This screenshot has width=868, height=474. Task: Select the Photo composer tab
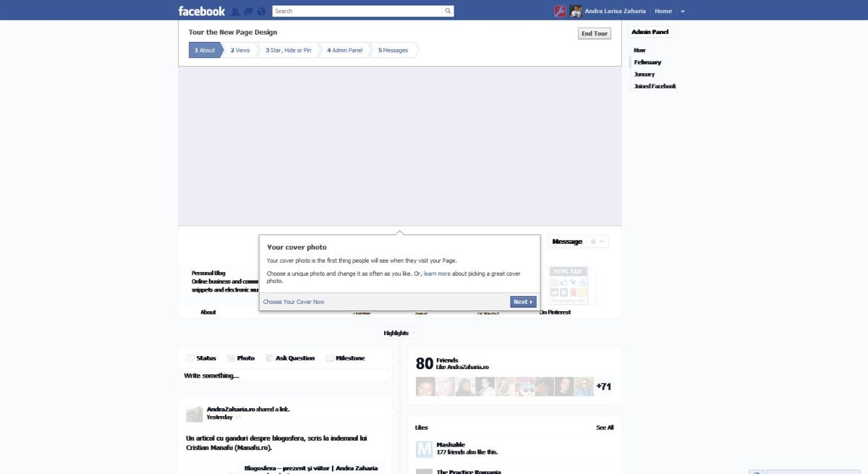[241, 358]
